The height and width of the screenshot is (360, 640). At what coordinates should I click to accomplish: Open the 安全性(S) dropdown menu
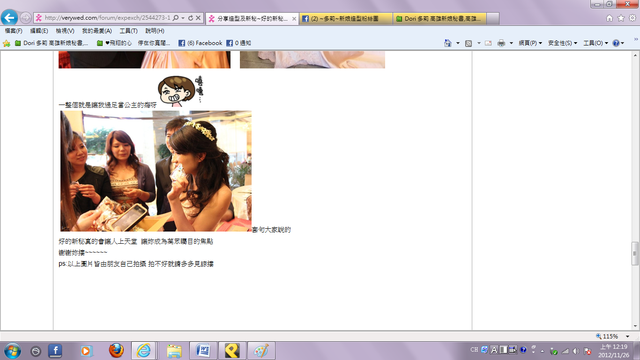(x=562, y=43)
